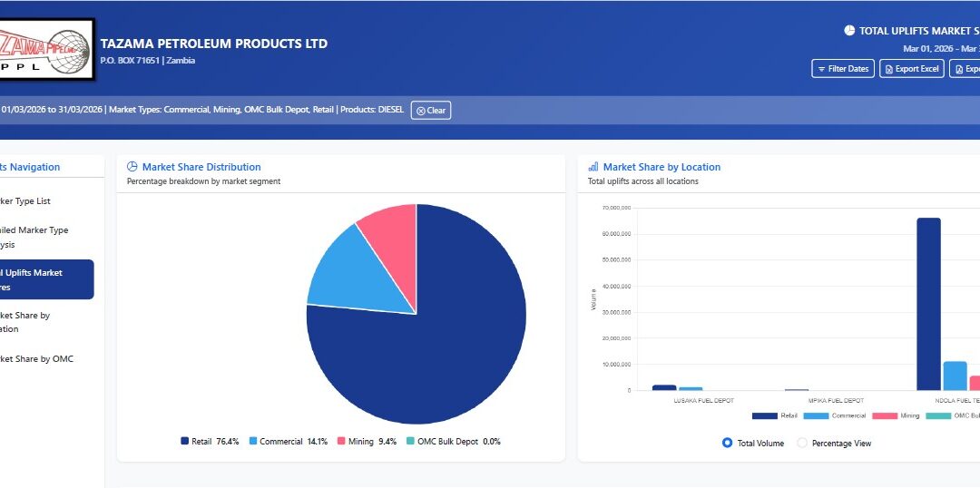Click the spreadsheet icon in Export Excel
The width and height of the screenshot is (980, 488).
887,69
